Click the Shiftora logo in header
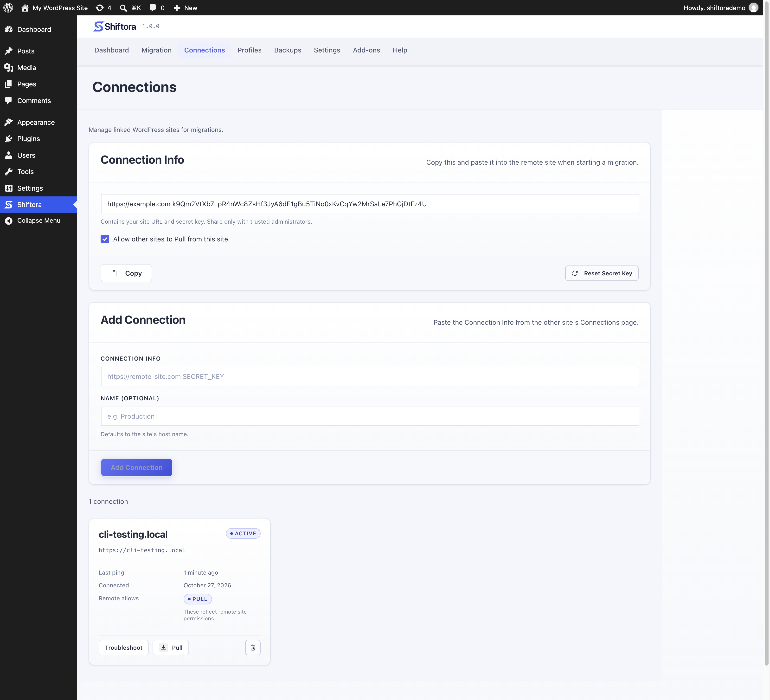The width and height of the screenshot is (770, 700). [x=115, y=26]
